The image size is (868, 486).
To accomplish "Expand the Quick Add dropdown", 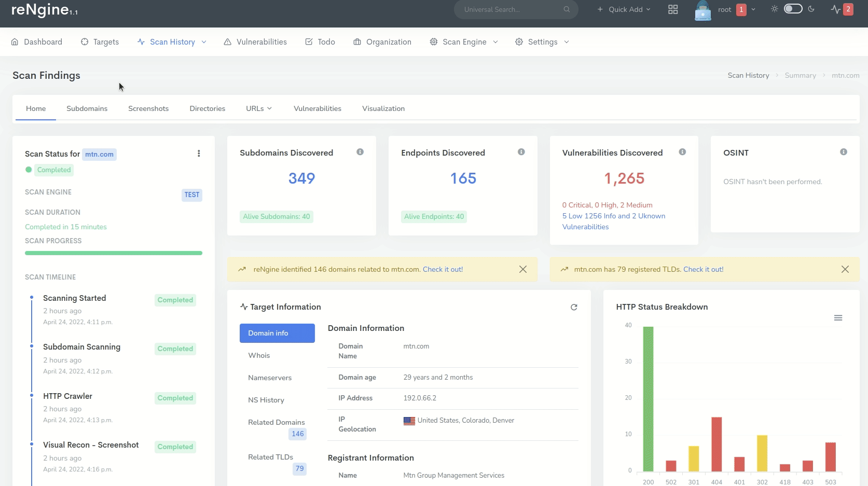I will coord(624,9).
